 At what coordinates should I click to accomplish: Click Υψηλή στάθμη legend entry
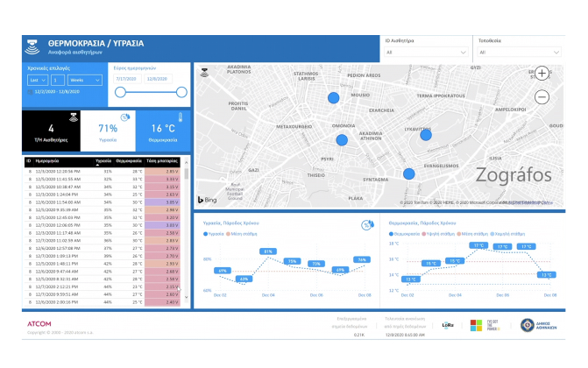point(438,234)
